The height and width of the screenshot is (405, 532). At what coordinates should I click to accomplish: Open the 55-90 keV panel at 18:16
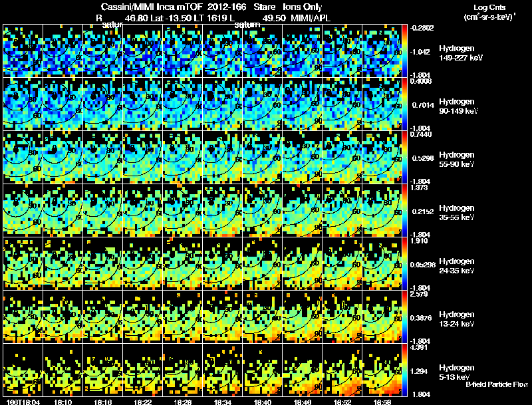tap(103, 158)
